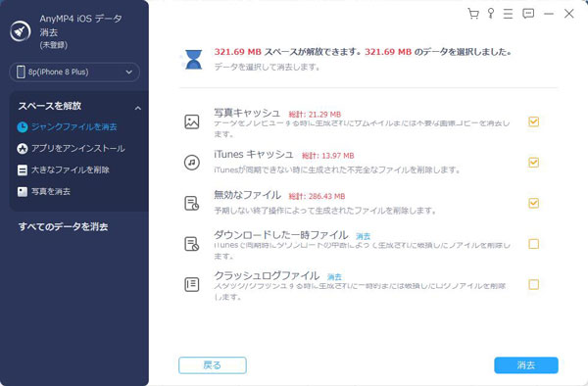The image size is (588, 386).
Task: Click 消去 link beside クラッシュログファイル
Action: [x=334, y=277]
